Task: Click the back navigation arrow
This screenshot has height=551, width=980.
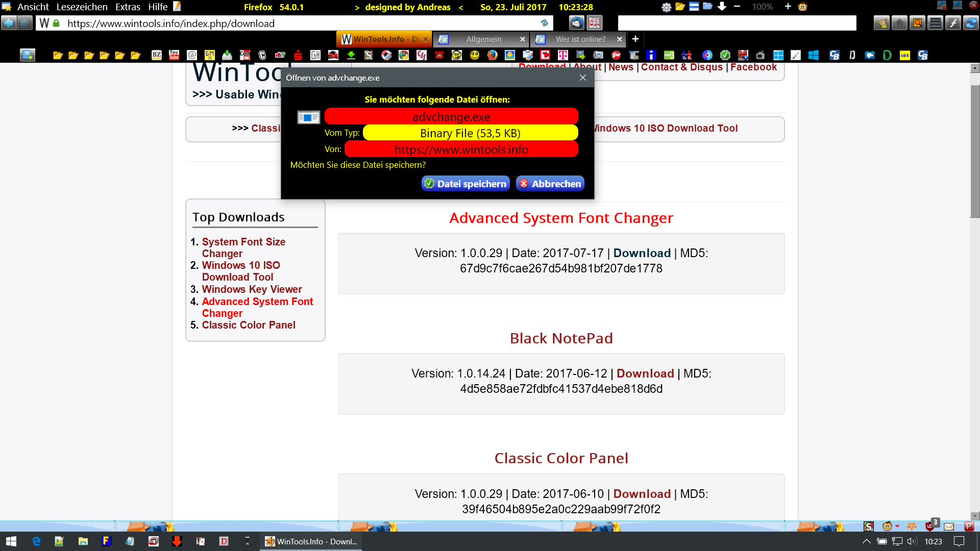Action: coord(9,23)
